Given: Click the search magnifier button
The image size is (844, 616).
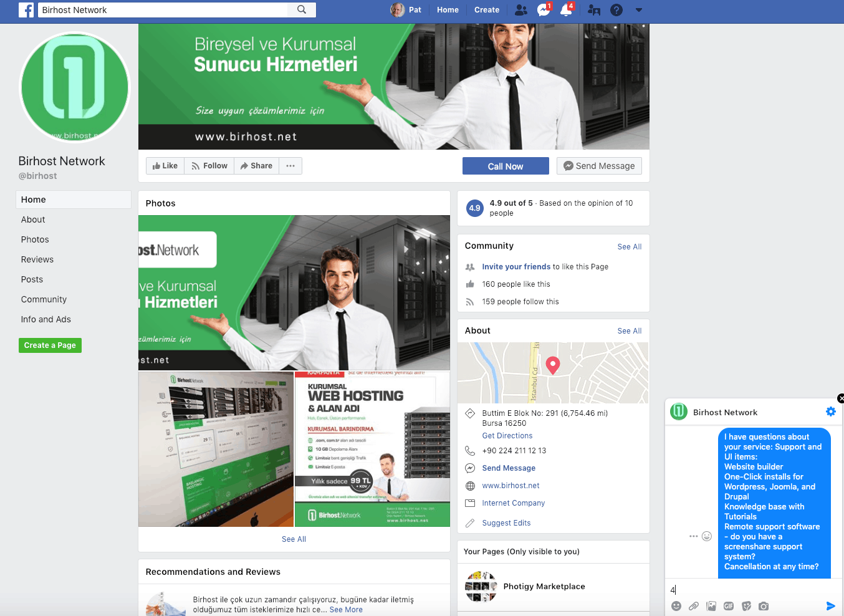Looking at the screenshot, I should 302,10.
